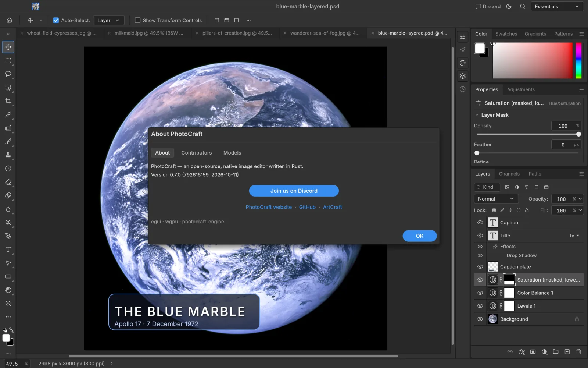Screen dimensions: 588x368
Task: Click Discord in the title bar
Action: click(488, 6)
